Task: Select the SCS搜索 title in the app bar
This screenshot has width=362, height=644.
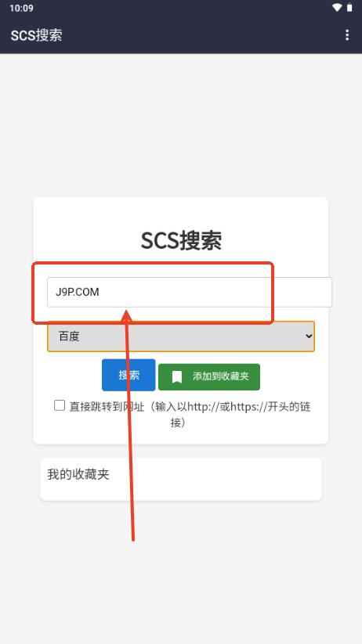Action: (x=36, y=35)
